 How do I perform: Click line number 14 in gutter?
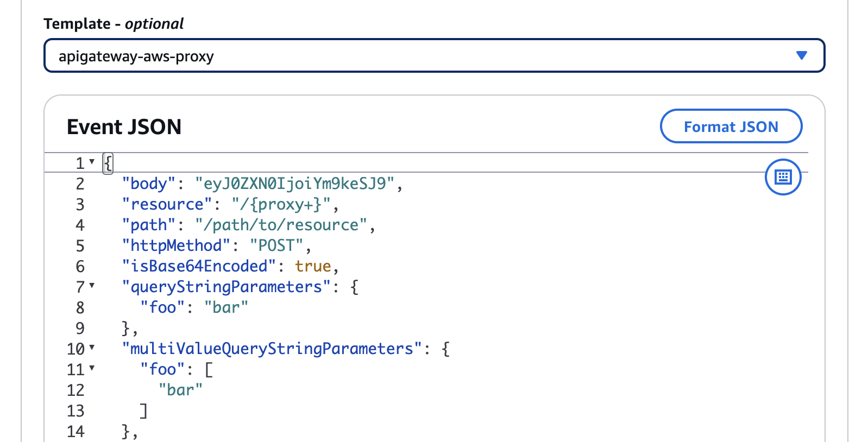(76, 431)
